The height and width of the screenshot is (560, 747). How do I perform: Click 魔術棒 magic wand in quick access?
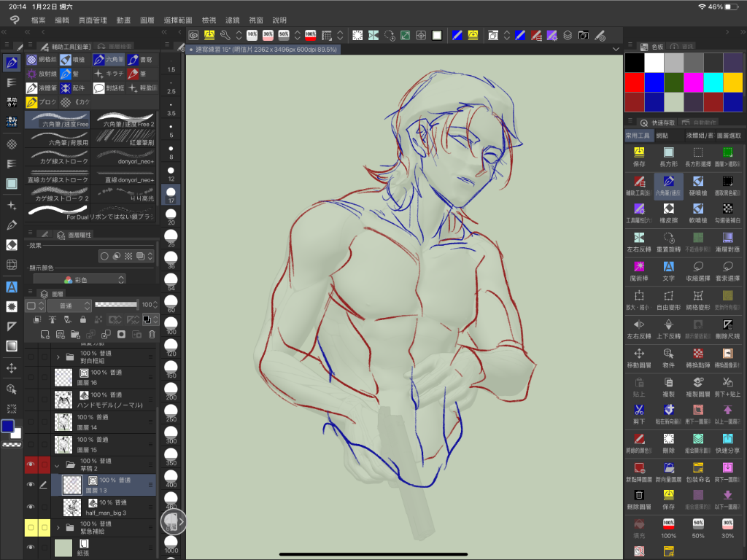[639, 271]
